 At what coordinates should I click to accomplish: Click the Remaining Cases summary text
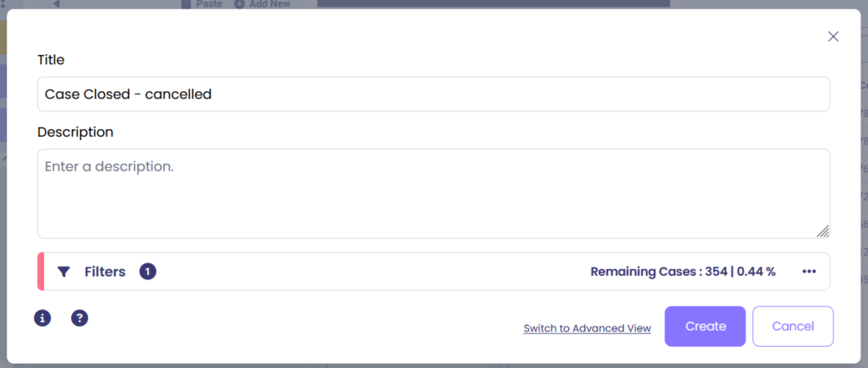click(682, 272)
